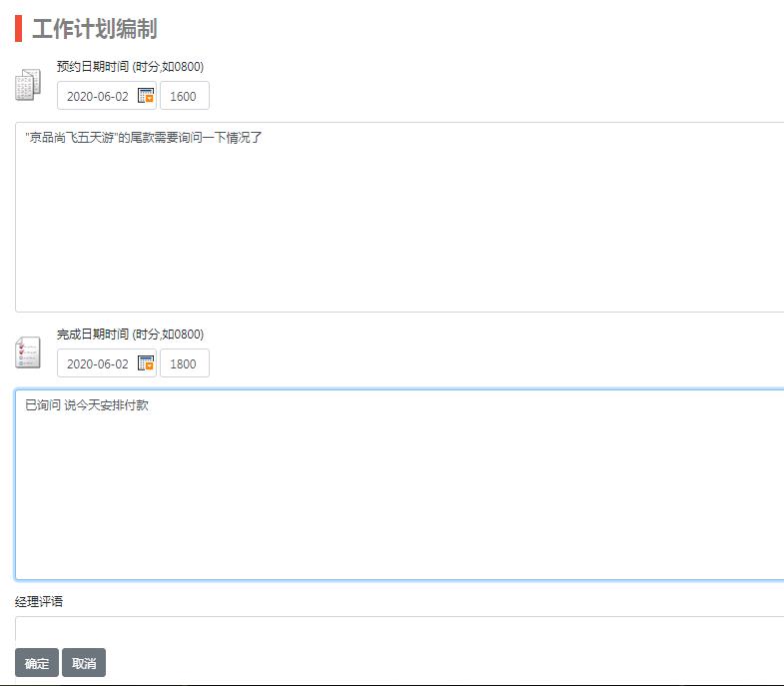The height and width of the screenshot is (686, 784).
Task: Click the appointment documents icon
Action: click(28, 85)
